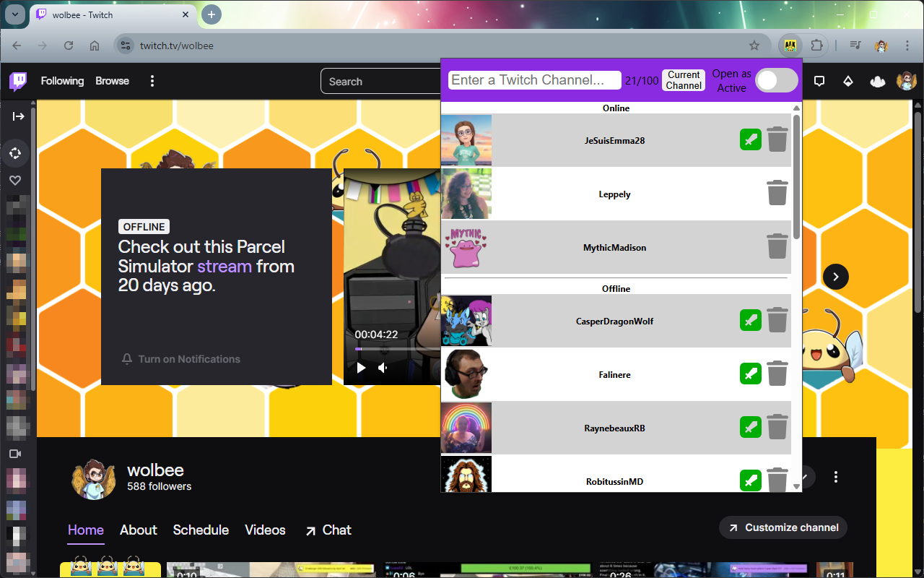924x578 pixels.
Task: Click the circular arrows icon in Twitch sidebar
Action: 15,153
